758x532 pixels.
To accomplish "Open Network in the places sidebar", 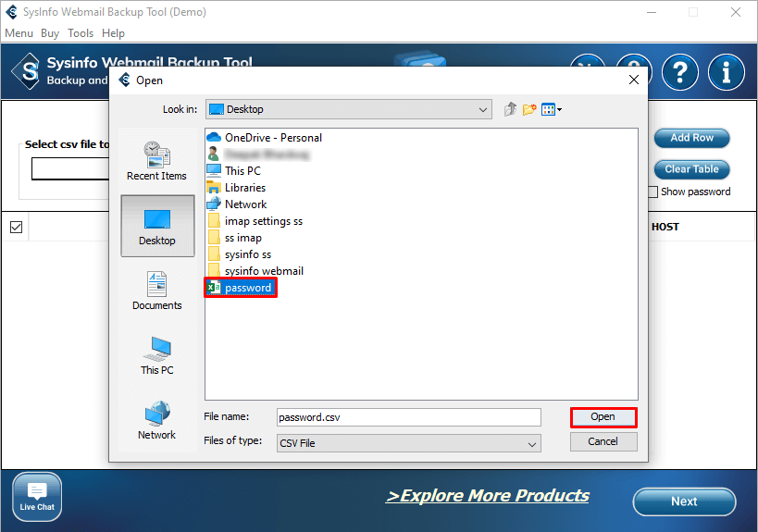I will click(157, 420).
